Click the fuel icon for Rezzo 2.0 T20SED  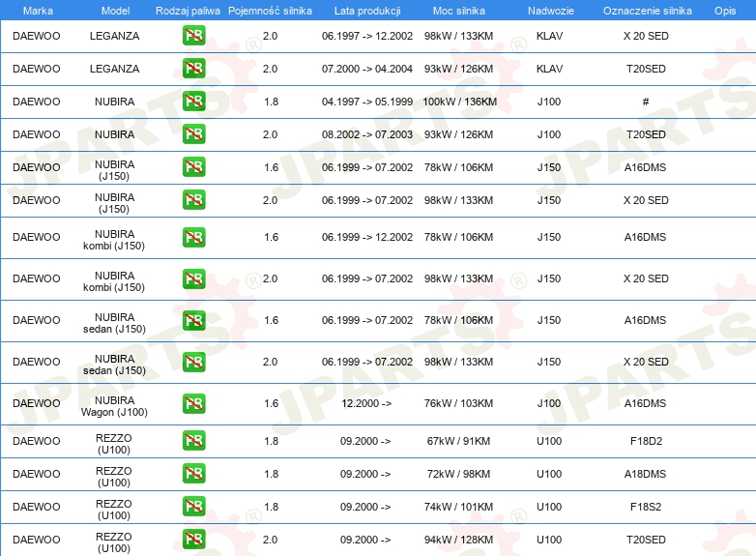193,540
